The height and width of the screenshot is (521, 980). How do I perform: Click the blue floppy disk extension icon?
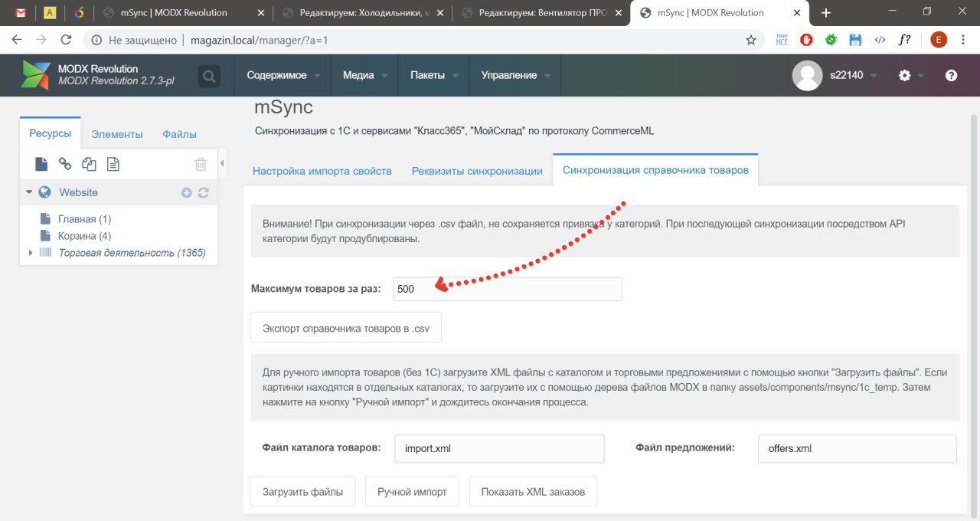click(x=855, y=40)
